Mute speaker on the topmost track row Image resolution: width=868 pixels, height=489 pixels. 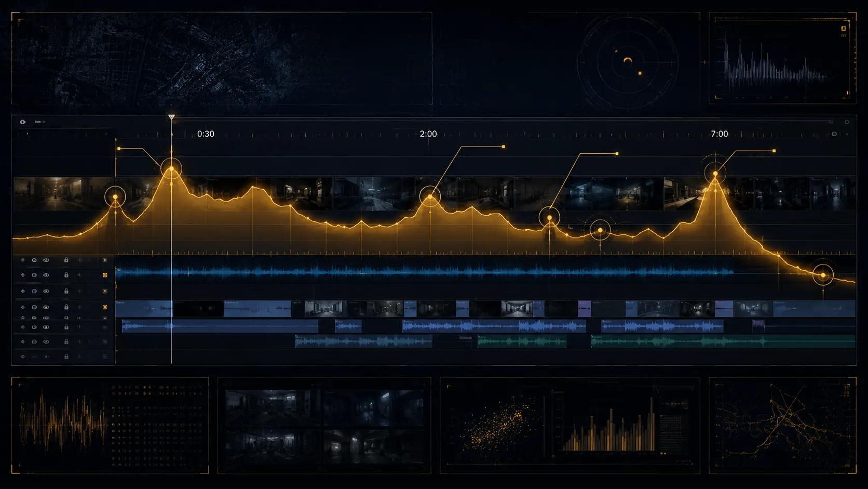[x=79, y=260]
